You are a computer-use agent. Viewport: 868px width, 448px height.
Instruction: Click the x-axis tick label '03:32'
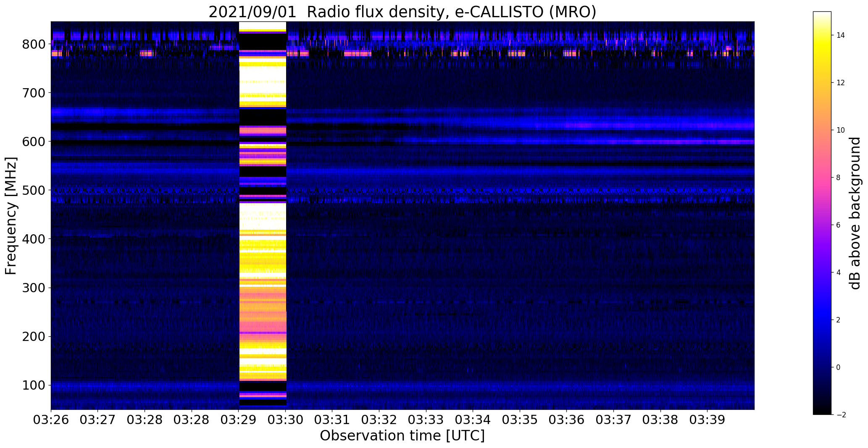point(379,420)
